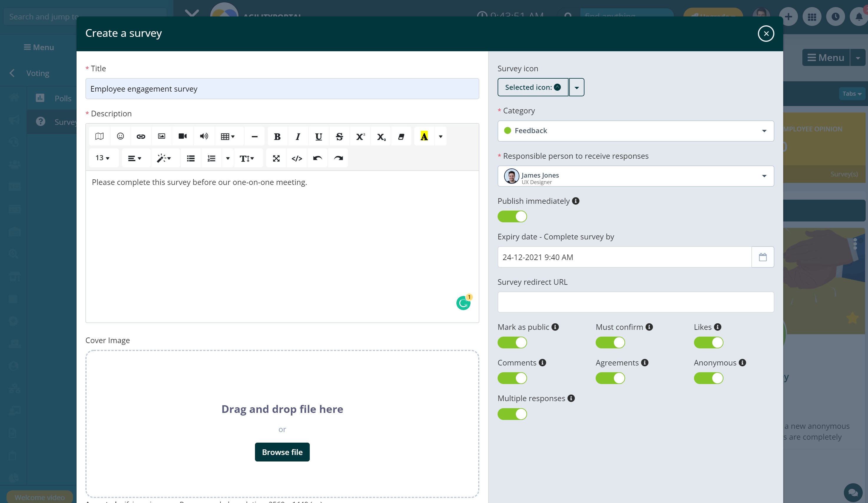Open the font size 13 dropdown
This screenshot has width=868, height=503.
tap(103, 158)
